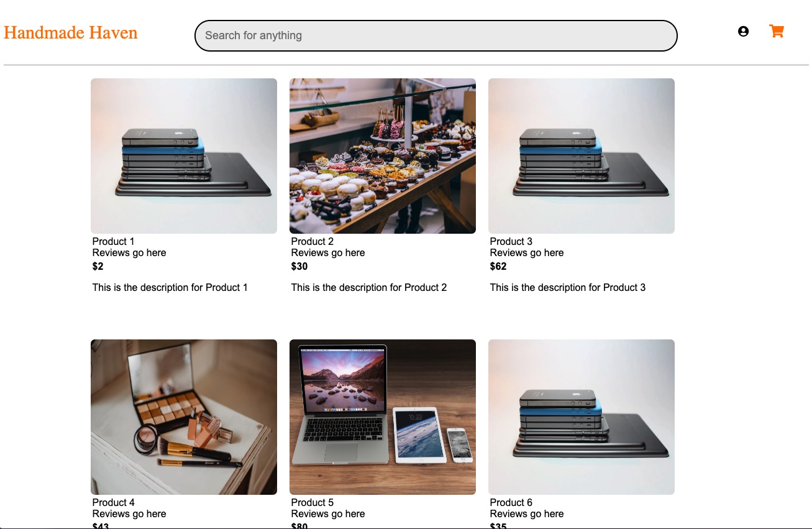Click the description for Product 1

(170, 287)
